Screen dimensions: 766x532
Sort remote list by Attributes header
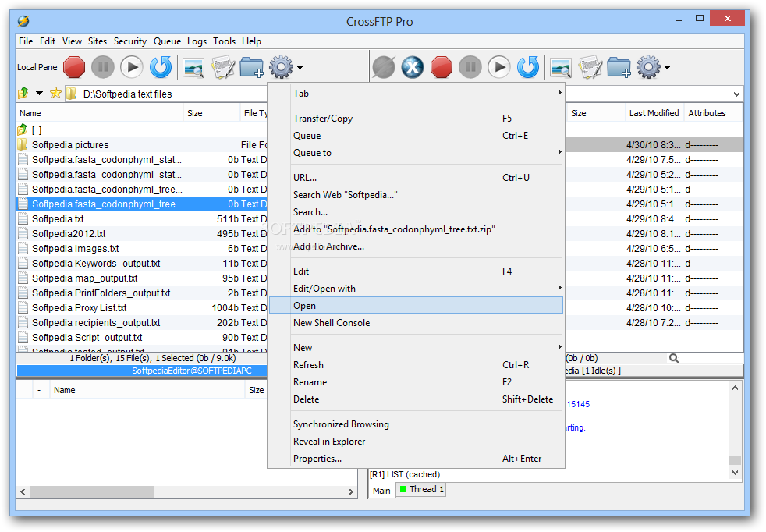(x=712, y=113)
